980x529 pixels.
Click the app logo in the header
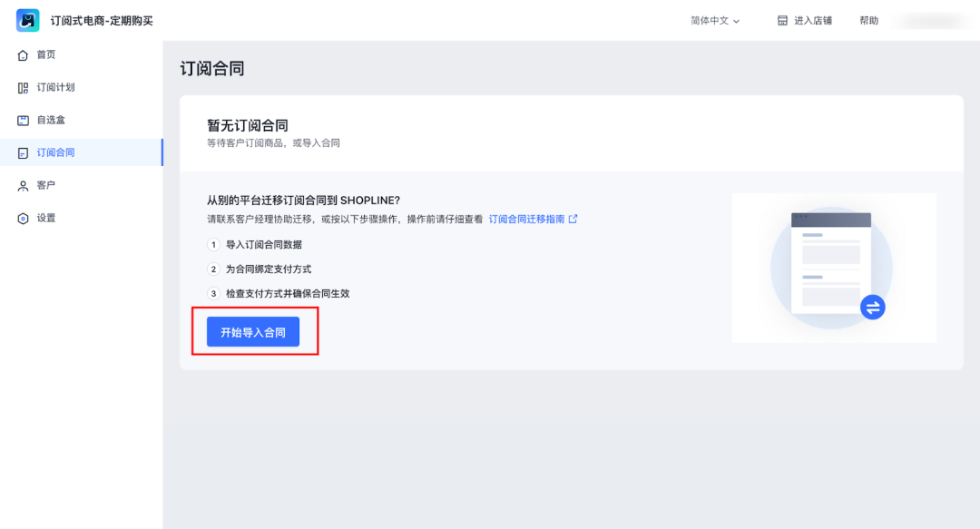[x=28, y=20]
